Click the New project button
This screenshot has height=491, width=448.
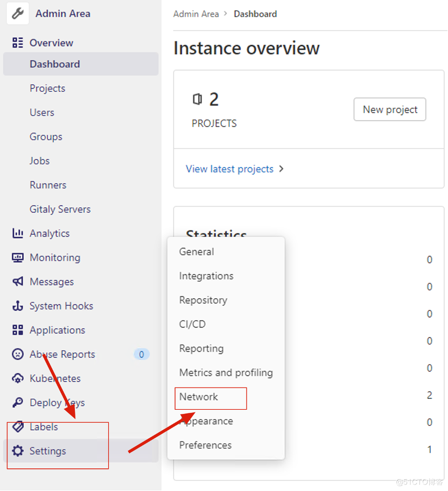pos(390,109)
